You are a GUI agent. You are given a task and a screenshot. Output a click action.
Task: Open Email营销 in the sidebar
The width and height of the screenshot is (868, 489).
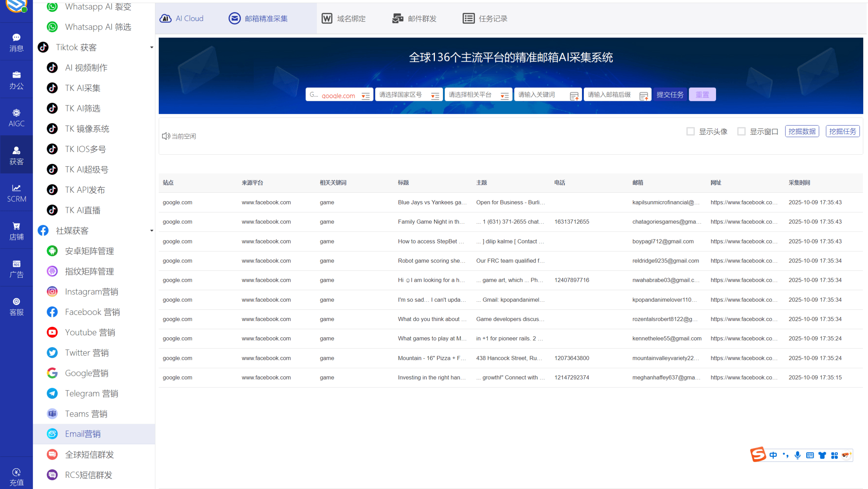[83, 434]
